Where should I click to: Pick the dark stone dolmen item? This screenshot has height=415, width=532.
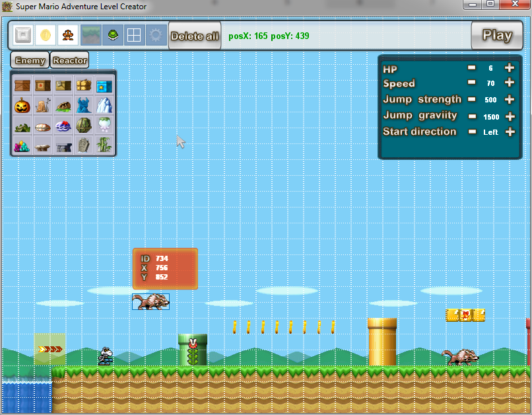tap(63, 146)
